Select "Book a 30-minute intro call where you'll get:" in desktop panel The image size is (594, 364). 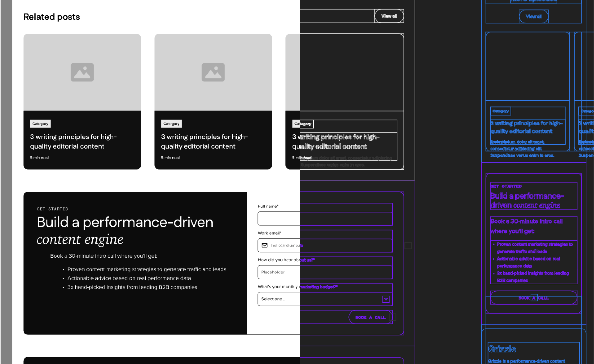(x=104, y=256)
